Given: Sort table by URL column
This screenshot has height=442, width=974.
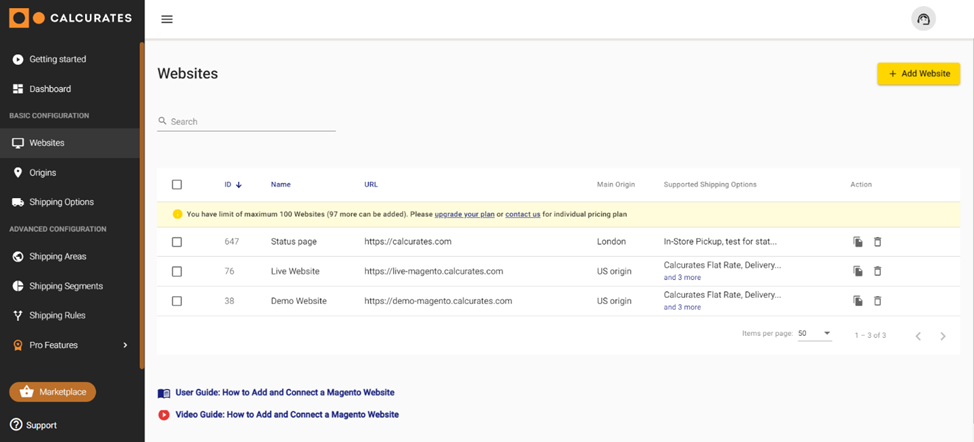Looking at the screenshot, I should 371,184.
